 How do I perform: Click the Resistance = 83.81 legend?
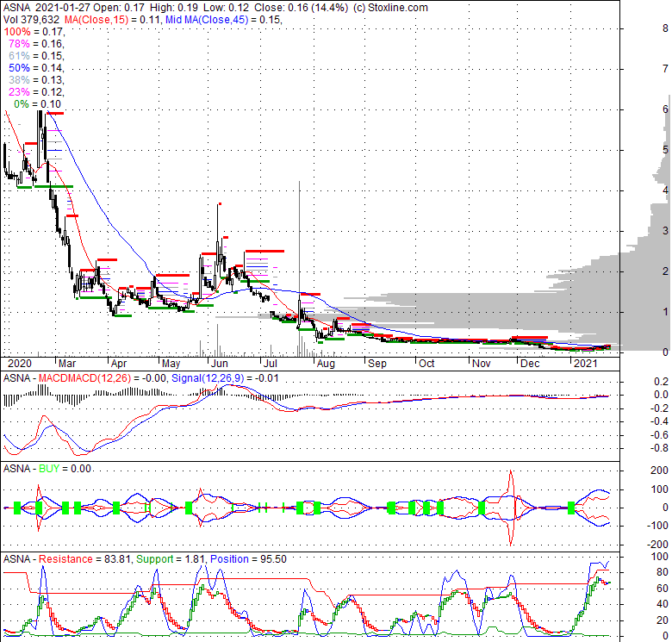point(84,559)
